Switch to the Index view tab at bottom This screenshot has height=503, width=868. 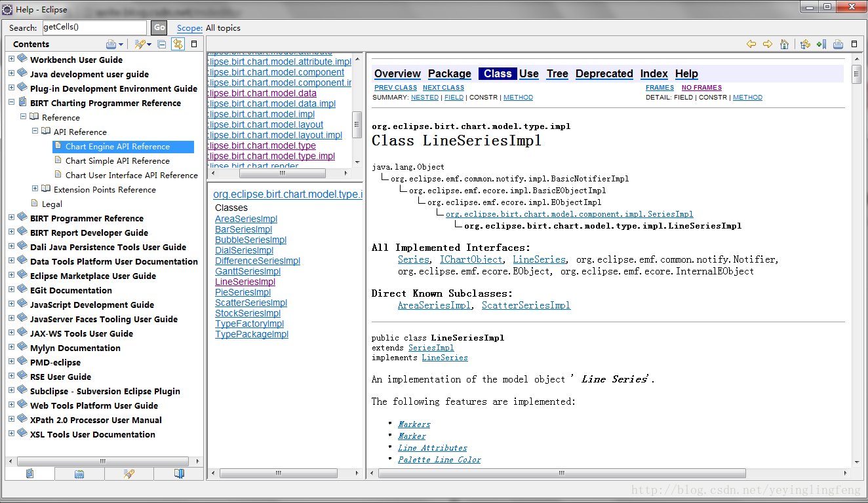(x=79, y=474)
